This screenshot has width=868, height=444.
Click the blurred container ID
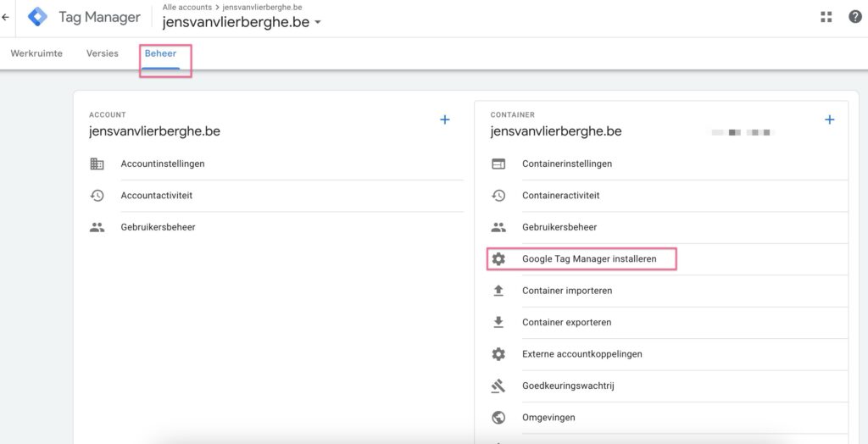743,133
